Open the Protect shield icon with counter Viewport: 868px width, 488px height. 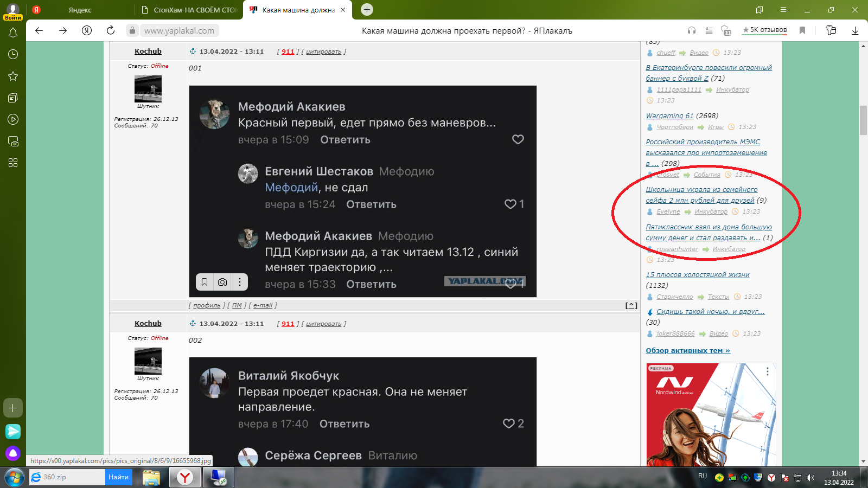coord(726,30)
